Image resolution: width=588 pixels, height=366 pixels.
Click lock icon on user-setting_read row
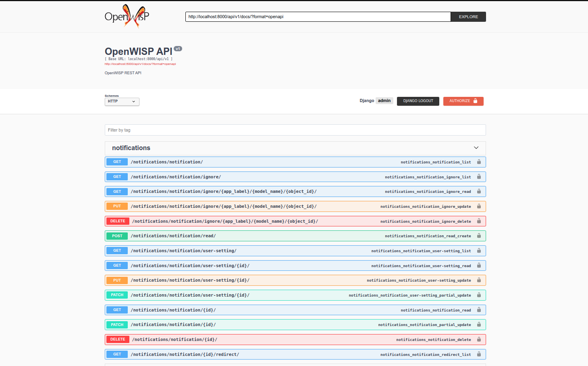(x=479, y=266)
